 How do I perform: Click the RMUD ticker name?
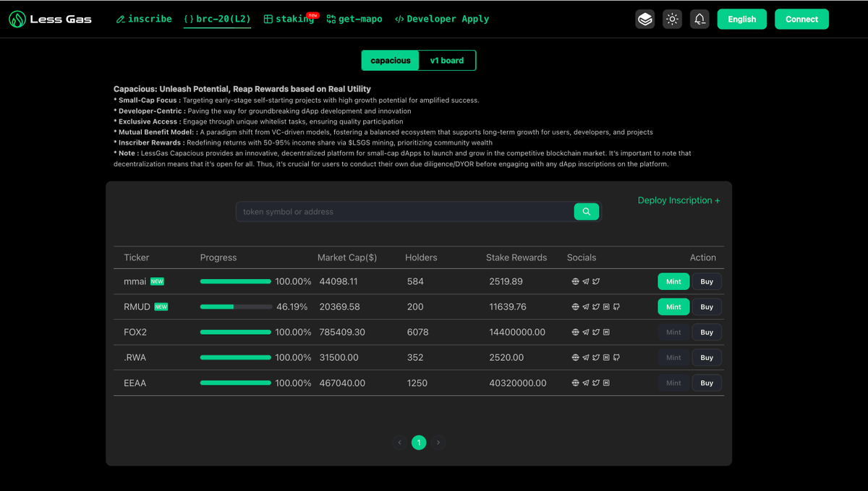(137, 307)
